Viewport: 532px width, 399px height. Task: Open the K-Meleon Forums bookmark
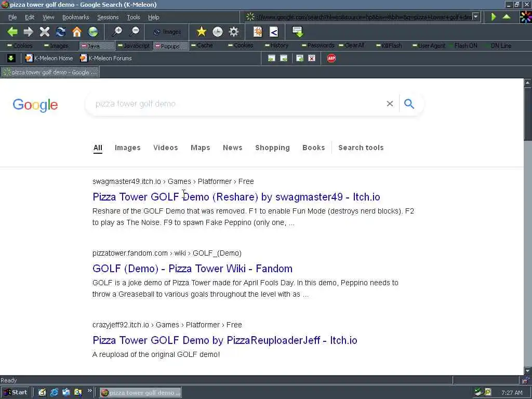tap(106, 58)
